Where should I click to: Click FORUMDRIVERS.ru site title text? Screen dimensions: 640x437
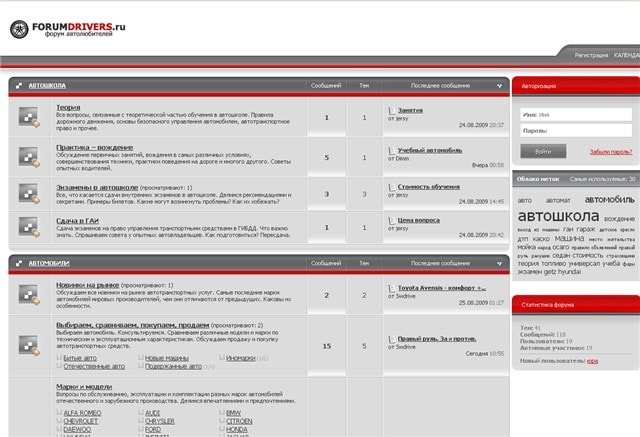coord(79,27)
